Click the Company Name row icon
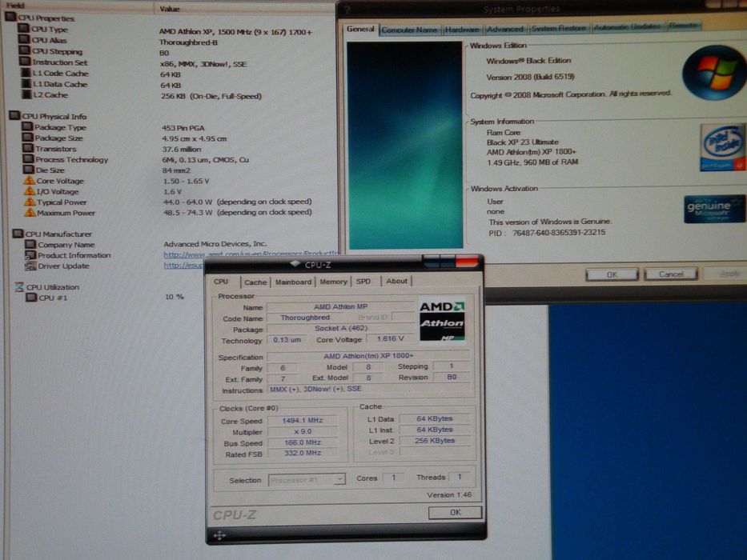 30,244
